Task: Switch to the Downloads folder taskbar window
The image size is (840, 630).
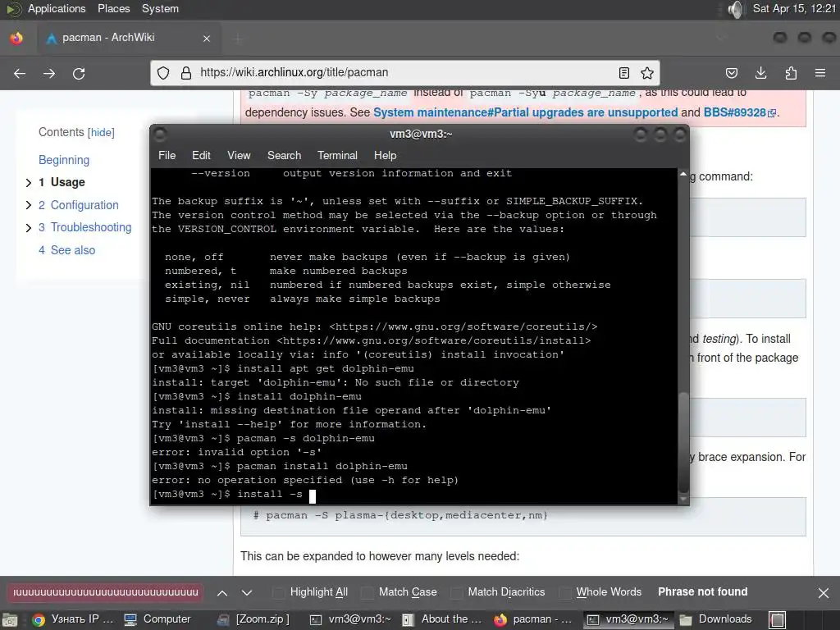Action: click(717, 619)
